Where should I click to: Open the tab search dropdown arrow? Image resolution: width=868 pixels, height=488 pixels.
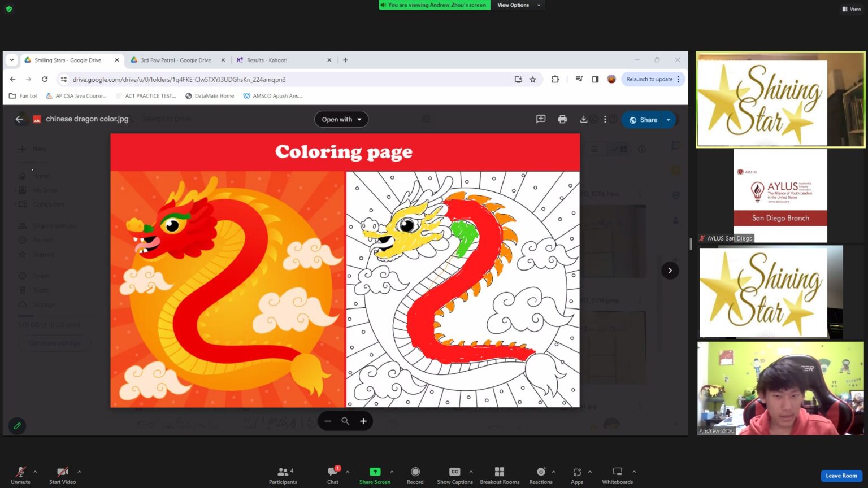(12, 60)
